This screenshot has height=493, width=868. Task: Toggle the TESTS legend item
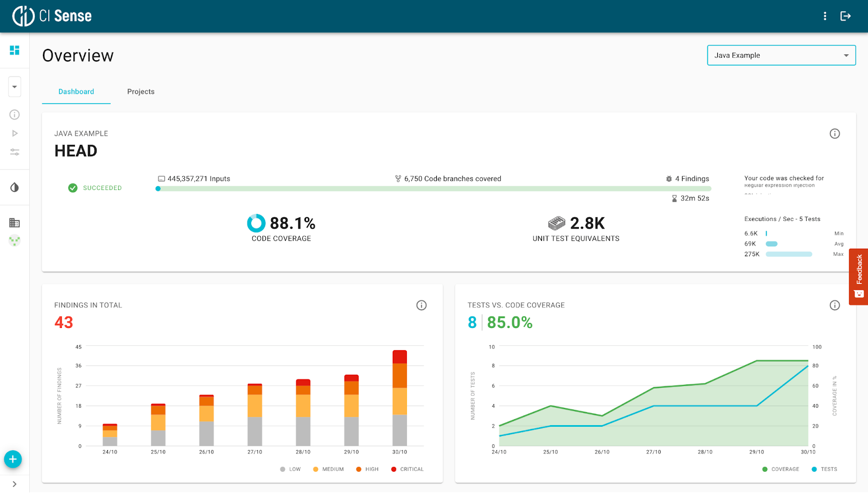pos(825,469)
